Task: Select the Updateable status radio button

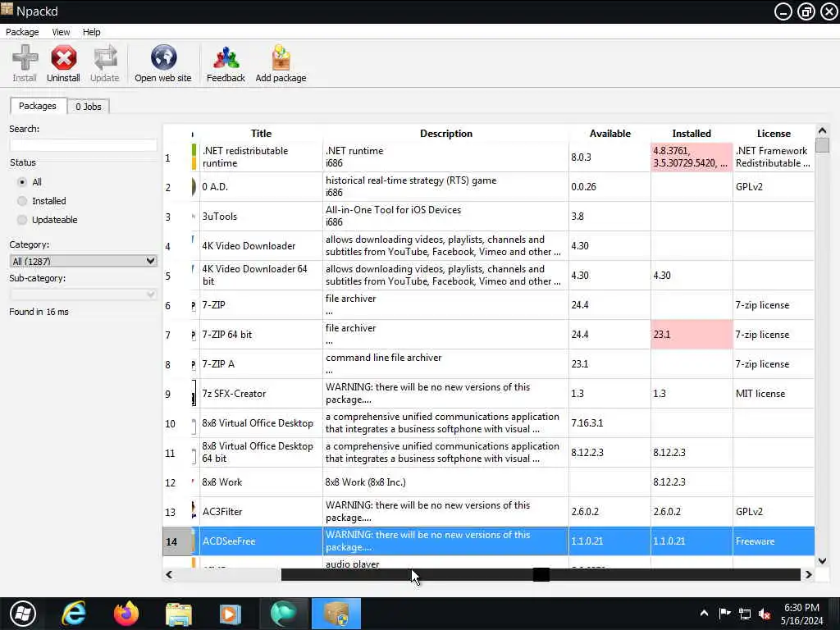Action: point(22,220)
